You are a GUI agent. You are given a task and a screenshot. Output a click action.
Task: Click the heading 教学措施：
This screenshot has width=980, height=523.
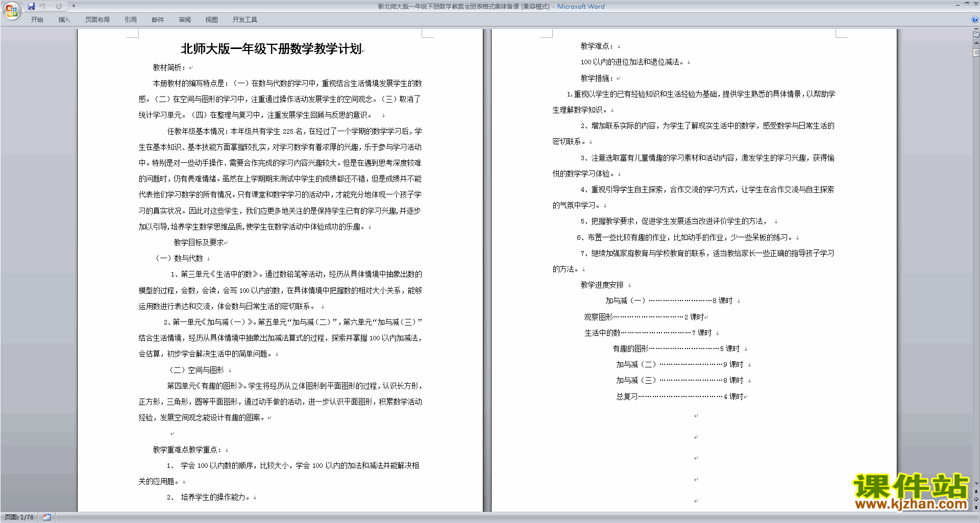597,78
